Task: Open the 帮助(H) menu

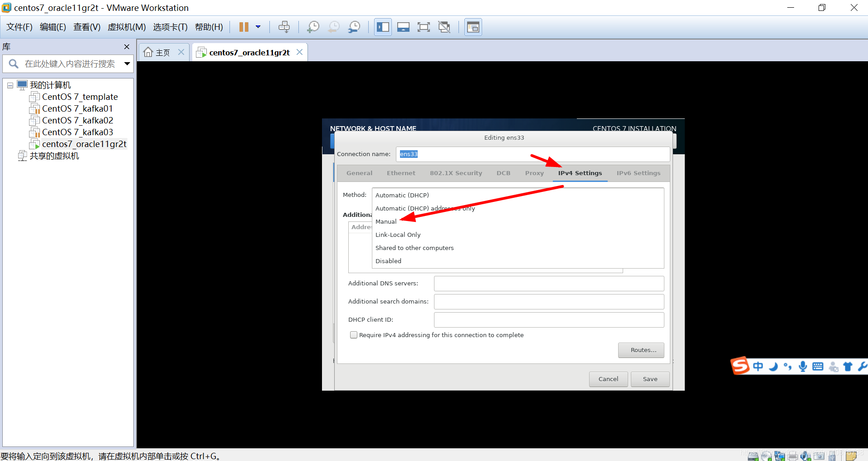Action: tap(209, 27)
